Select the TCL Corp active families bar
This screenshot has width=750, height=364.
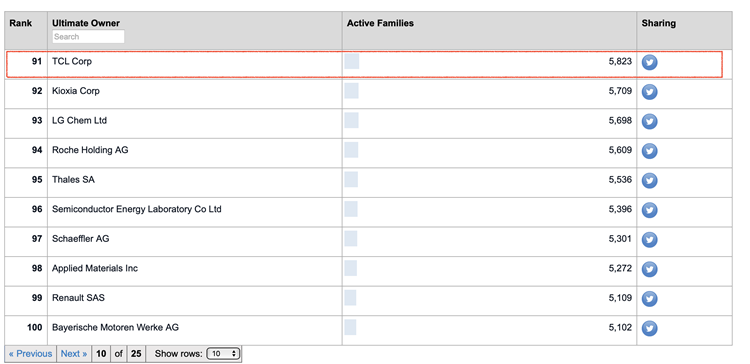pyautogui.click(x=352, y=62)
